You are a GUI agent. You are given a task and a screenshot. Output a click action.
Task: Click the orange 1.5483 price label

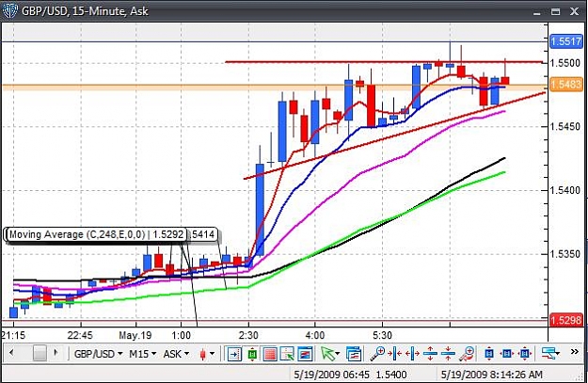coord(565,84)
